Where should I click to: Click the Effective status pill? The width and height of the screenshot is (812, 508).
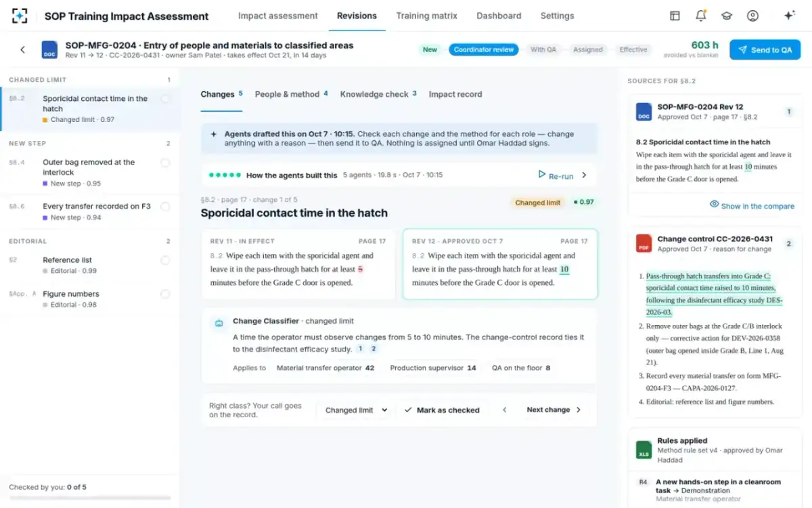[633, 49]
